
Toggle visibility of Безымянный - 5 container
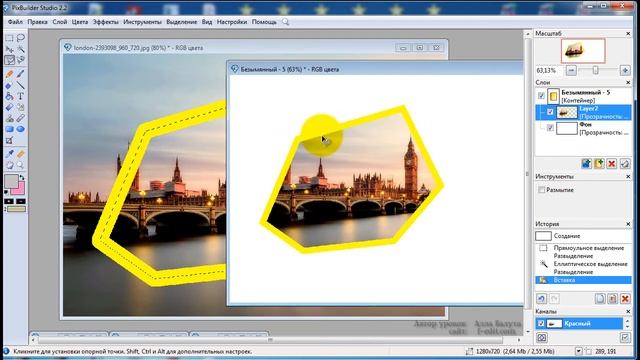click(541, 96)
